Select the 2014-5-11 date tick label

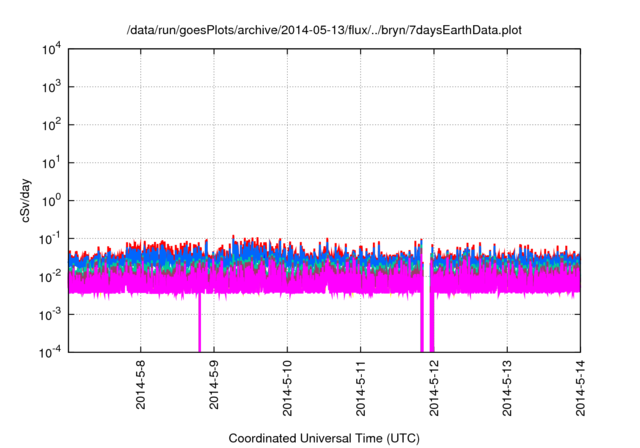(x=360, y=388)
